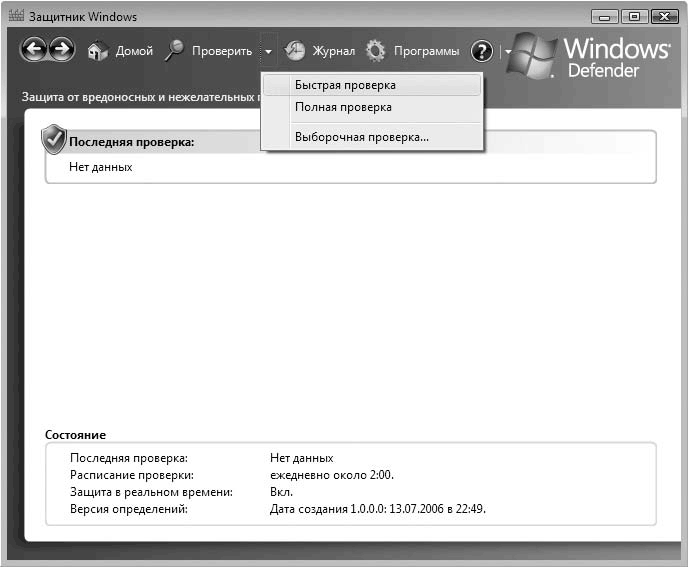Image resolution: width=688 pixels, height=567 pixels.
Task: Open the Программы tools page
Action: click(x=426, y=51)
